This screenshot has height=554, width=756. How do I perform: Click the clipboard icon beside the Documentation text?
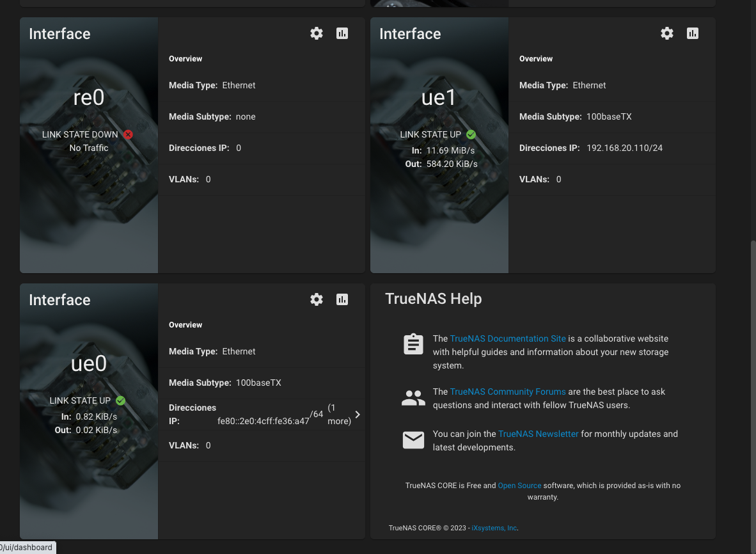coord(413,344)
